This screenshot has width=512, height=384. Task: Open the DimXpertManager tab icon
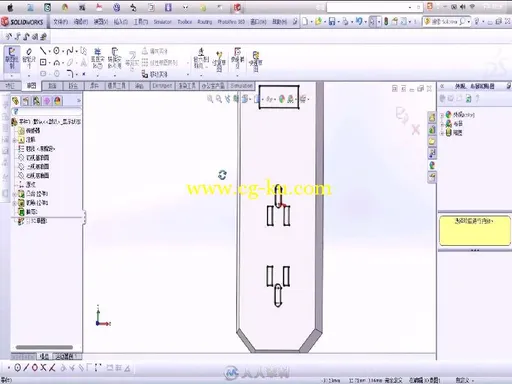pyautogui.click(x=47, y=101)
